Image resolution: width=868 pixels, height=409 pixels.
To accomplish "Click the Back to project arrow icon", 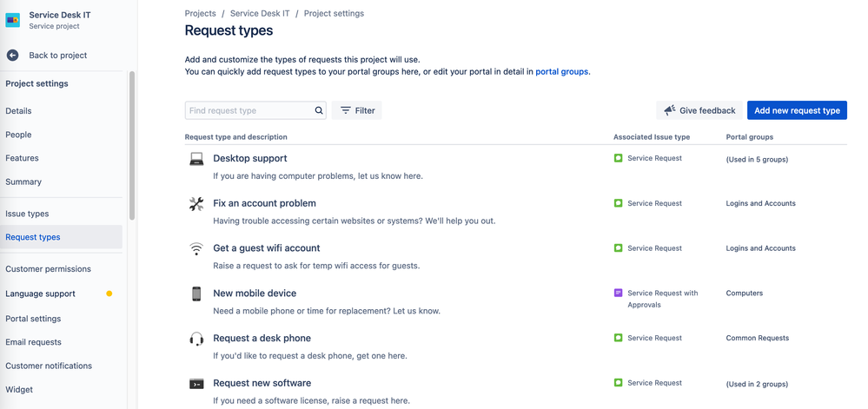I will point(12,56).
